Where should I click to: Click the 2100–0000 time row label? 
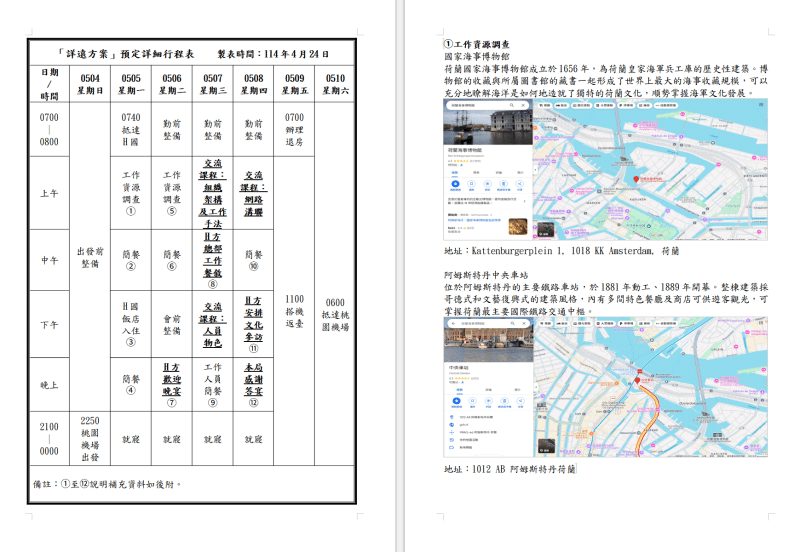(49, 439)
